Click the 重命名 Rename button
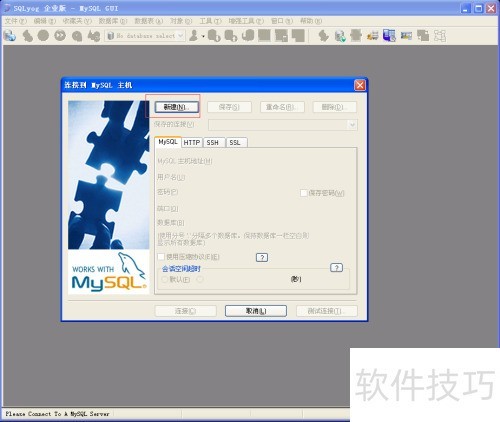The height and width of the screenshot is (422, 500). [282, 107]
